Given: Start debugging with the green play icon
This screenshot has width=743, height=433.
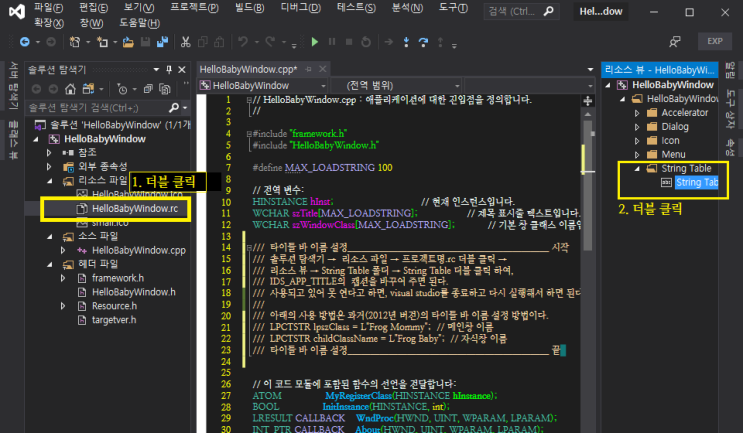Looking at the screenshot, I should point(315,42).
